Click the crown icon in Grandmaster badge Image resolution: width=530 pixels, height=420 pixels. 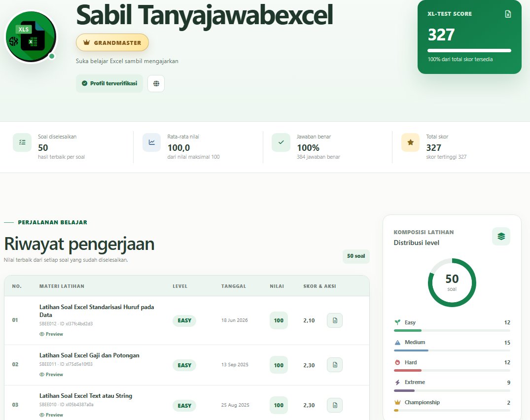(x=87, y=42)
